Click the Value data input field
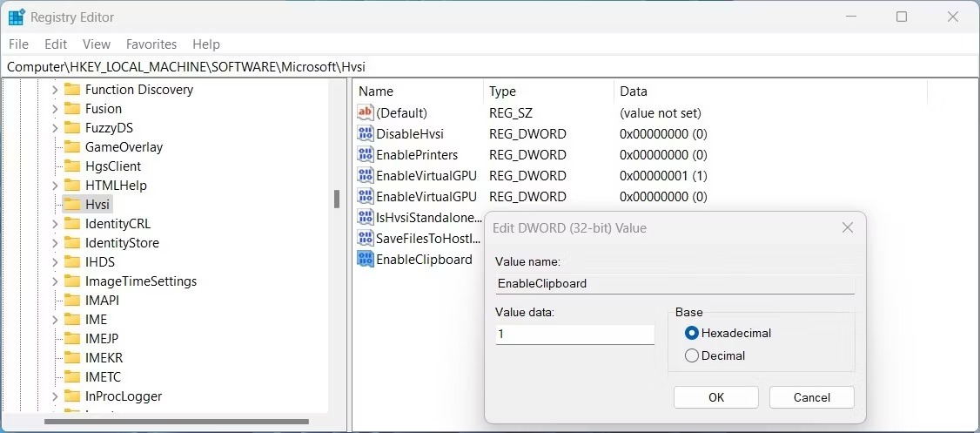The width and height of the screenshot is (980, 433). click(575, 335)
